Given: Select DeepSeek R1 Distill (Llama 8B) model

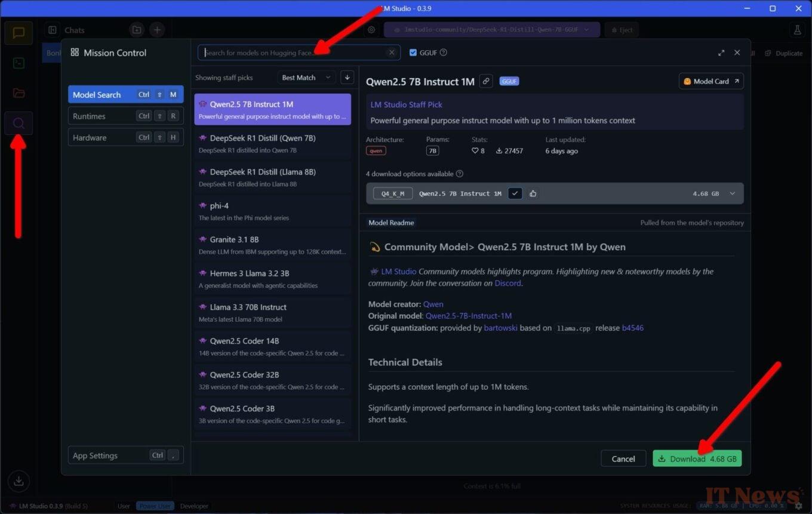Looking at the screenshot, I should click(x=273, y=177).
